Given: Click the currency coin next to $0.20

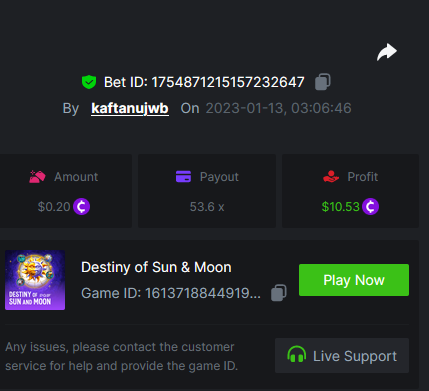Looking at the screenshot, I should pyautogui.click(x=82, y=207).
